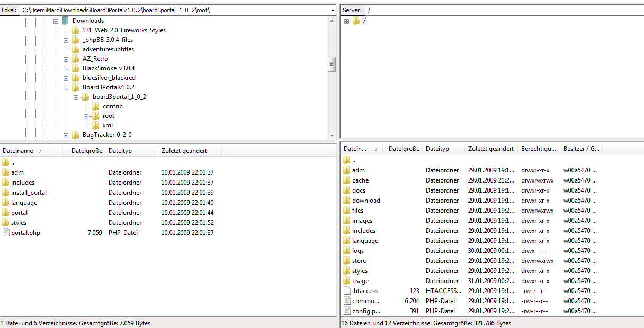Click the .htaccess file icon on server
Viewport: 644px width, 328px height.
point(347,291)
